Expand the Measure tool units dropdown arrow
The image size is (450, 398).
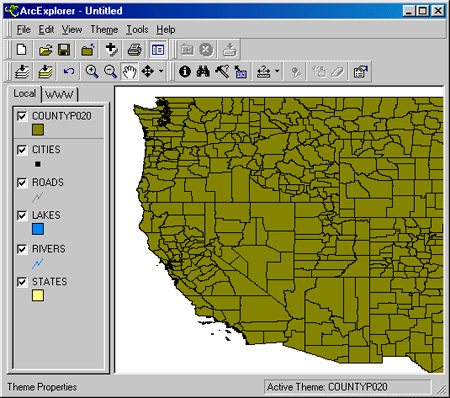pyautogui.click(x=277, y=71)
